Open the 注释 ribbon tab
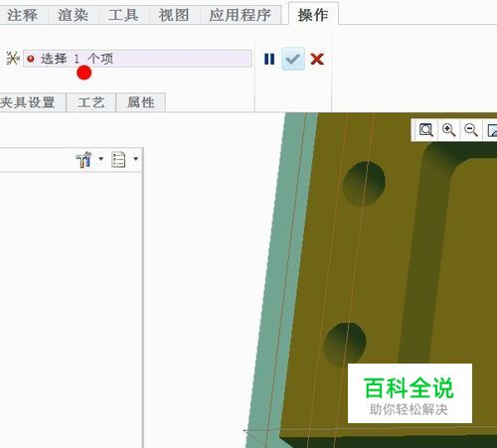The height and width of the screenshot is (448, 497). click(23, 15)
